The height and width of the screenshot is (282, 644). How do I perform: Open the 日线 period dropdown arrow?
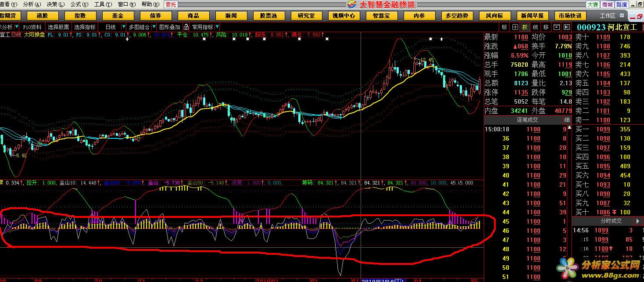click(x=124, y=27)
